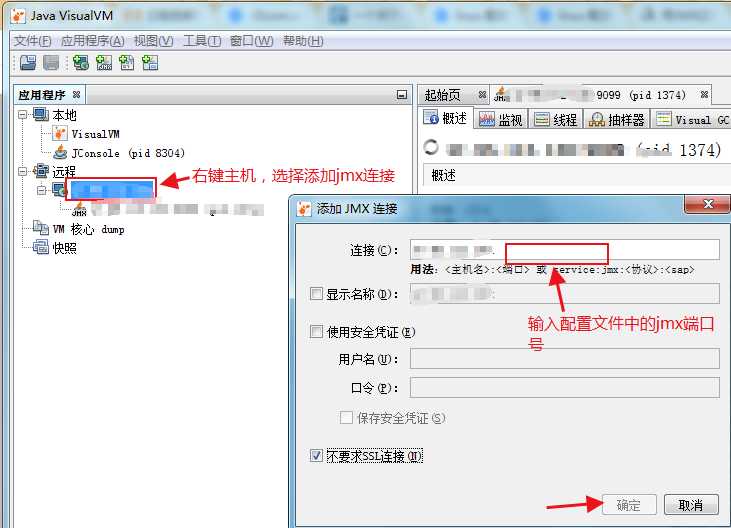Collapse the 本地 tree node
The image size is (731, 528).
click(x=22, y=114)
